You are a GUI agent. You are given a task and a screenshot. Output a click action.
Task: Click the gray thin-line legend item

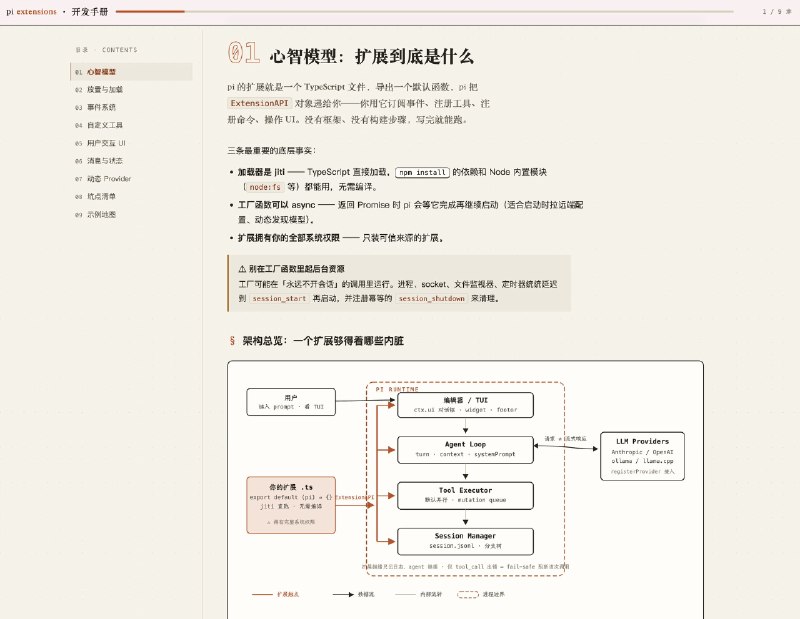[418, 594]
